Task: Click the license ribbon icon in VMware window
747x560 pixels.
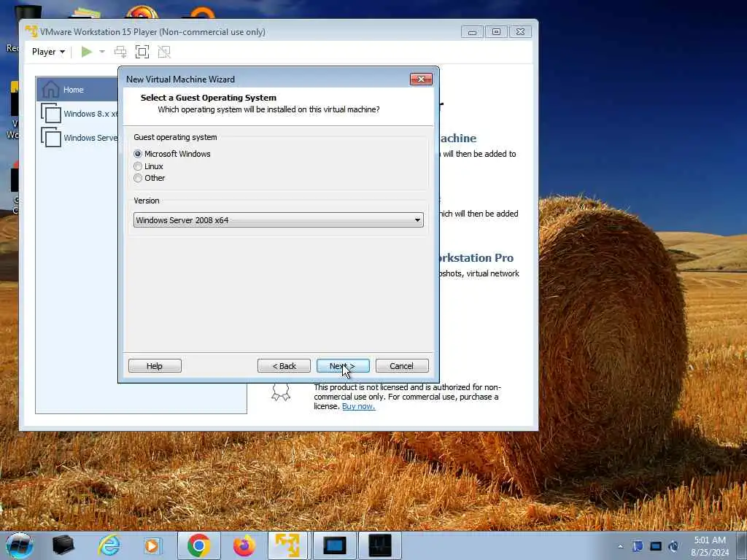Action: 281,392
